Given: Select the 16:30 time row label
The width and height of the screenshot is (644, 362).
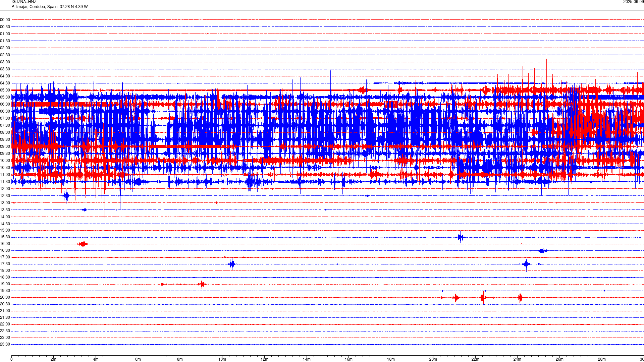Looking at the screenshot, I should (x=5, y=250).
